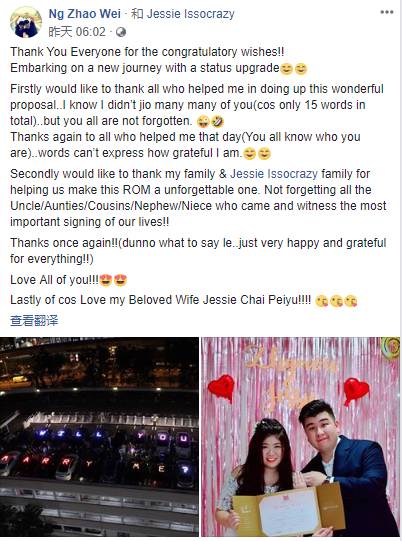Click smiling emojis after 'grateful I am'

coord(257,154)
